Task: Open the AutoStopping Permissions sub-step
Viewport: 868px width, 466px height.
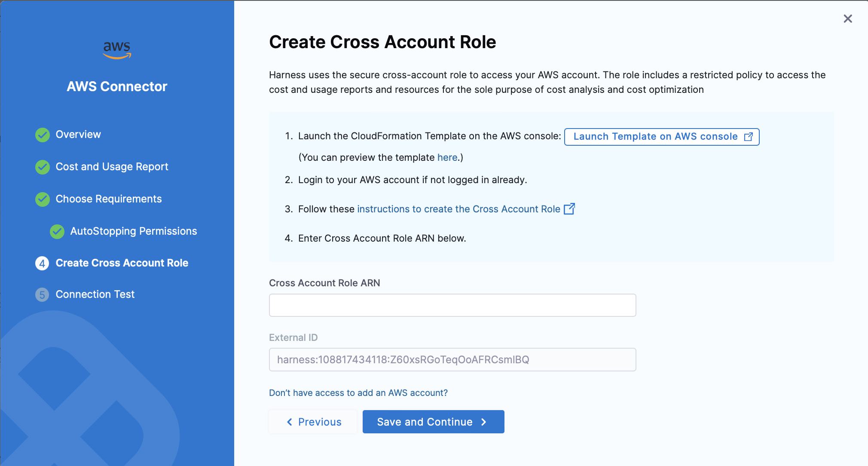Action: coord(133,231)
